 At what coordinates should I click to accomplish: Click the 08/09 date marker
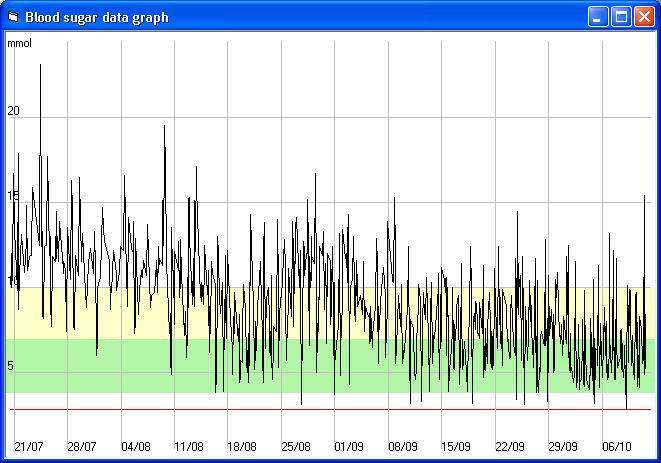(x=403, y=447)
